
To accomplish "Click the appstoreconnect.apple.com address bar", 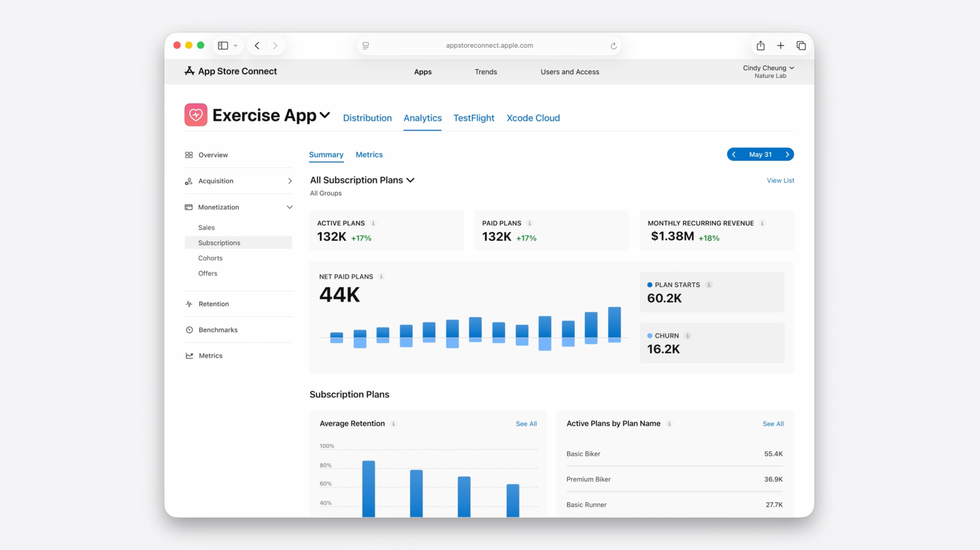I will pyautogui.click(x=489, y=46).
